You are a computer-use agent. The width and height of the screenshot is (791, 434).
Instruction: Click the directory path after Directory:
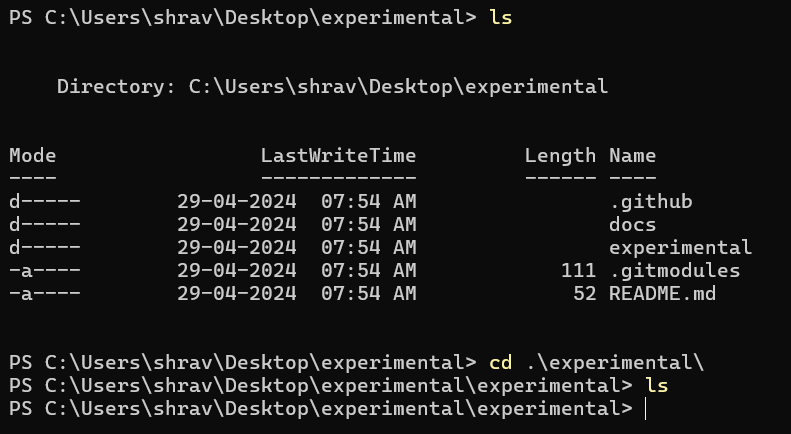pyautogui.click(x=398, y=87)
